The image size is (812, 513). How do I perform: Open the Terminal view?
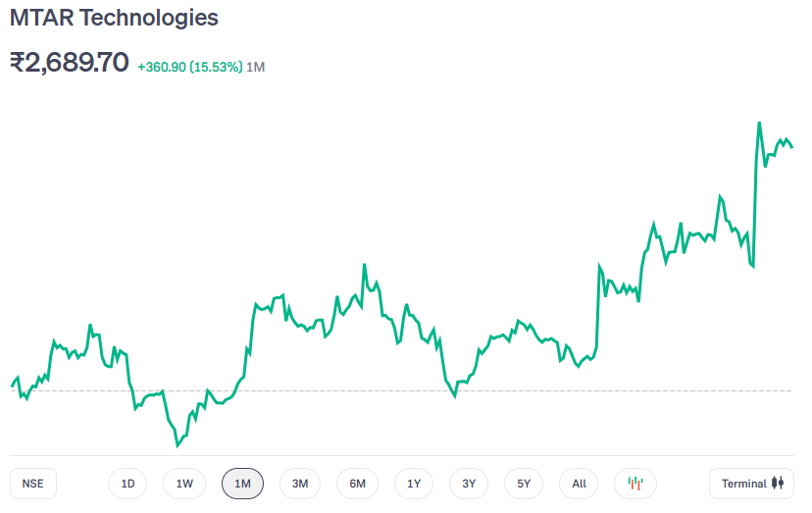click(x=752, y=484)
